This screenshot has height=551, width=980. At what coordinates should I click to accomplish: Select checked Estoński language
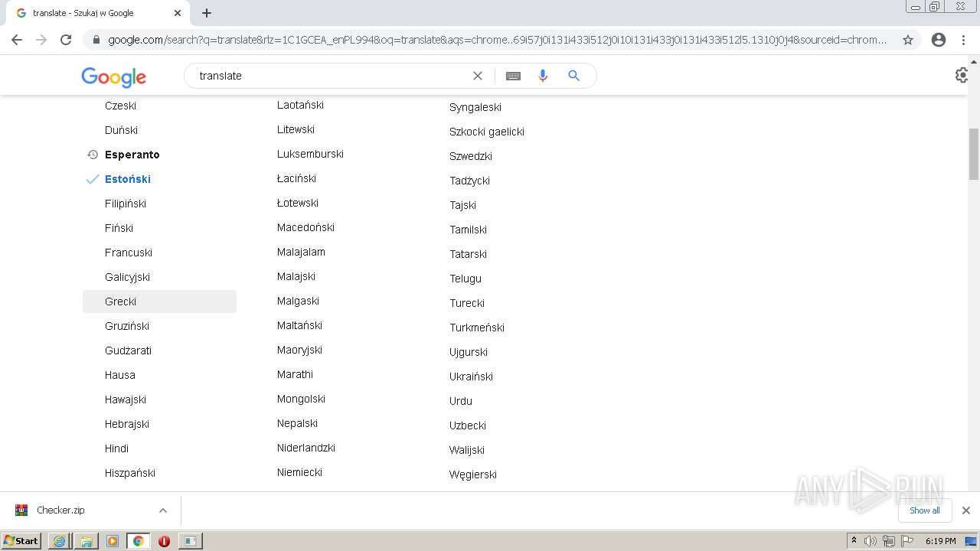coord(127,179)
